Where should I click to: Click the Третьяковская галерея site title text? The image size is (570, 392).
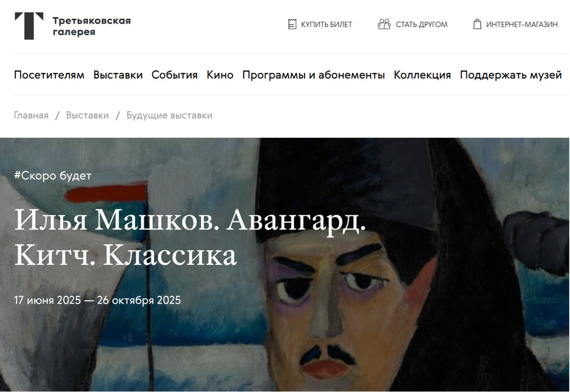pyautogui.click(x=92, y=26)
